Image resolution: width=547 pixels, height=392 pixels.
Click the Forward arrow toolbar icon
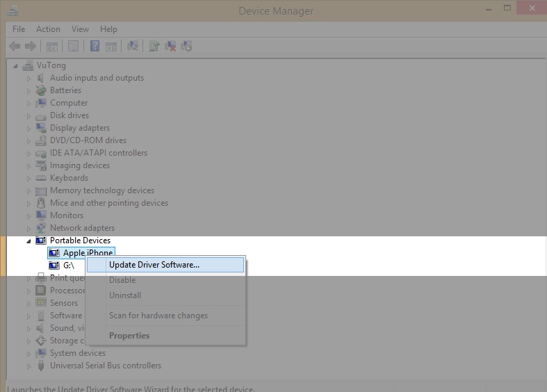pos(30,47)
